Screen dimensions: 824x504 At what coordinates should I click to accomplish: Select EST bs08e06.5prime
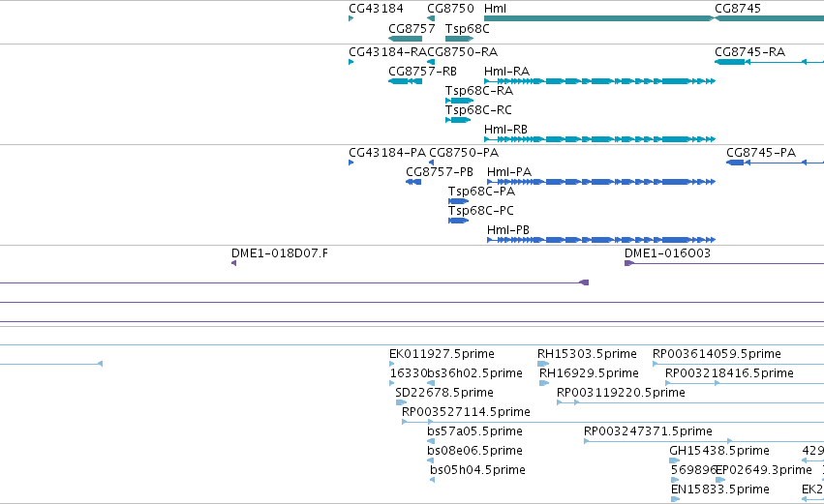tap(475, 452)
